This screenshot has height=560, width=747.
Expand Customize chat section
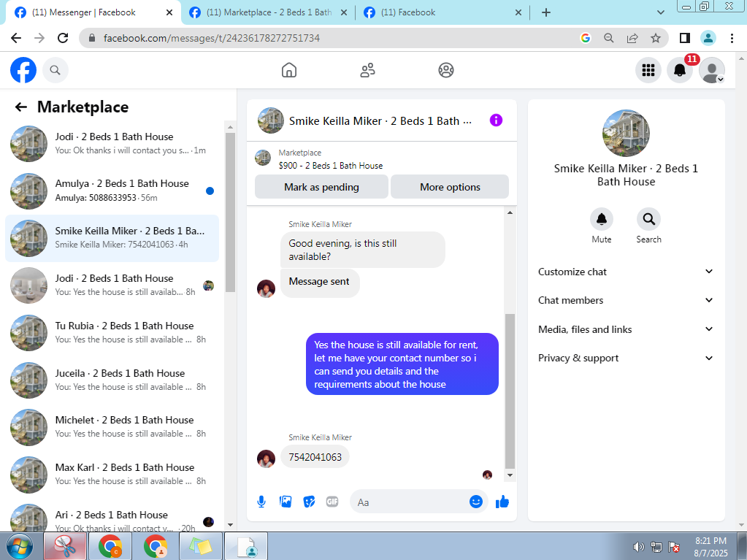pyautogui.click(x=626, y=272)
